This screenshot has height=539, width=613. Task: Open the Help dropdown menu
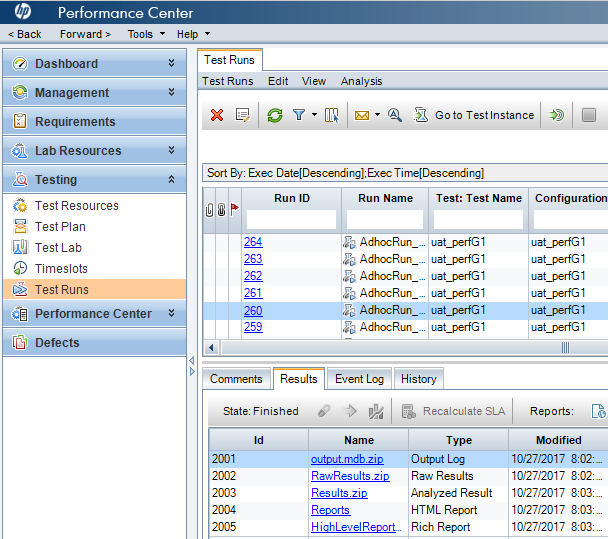(x=193, y=34)
